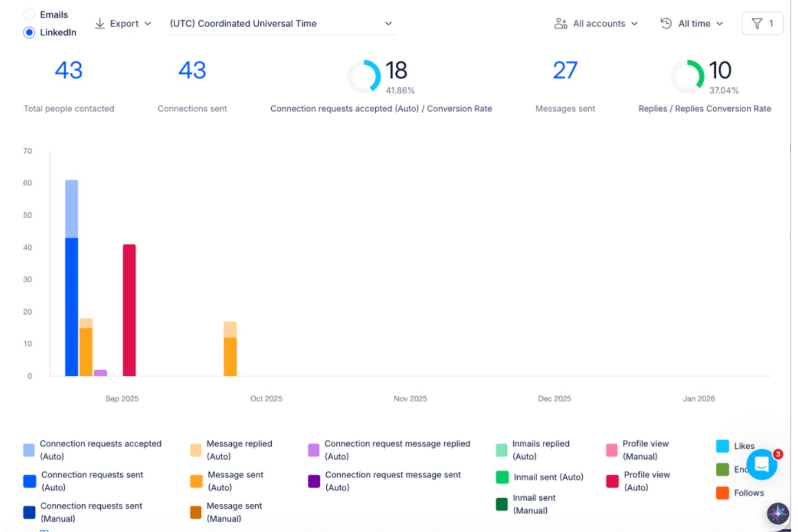Open the UTC timezone dropdown

[283, 24]
